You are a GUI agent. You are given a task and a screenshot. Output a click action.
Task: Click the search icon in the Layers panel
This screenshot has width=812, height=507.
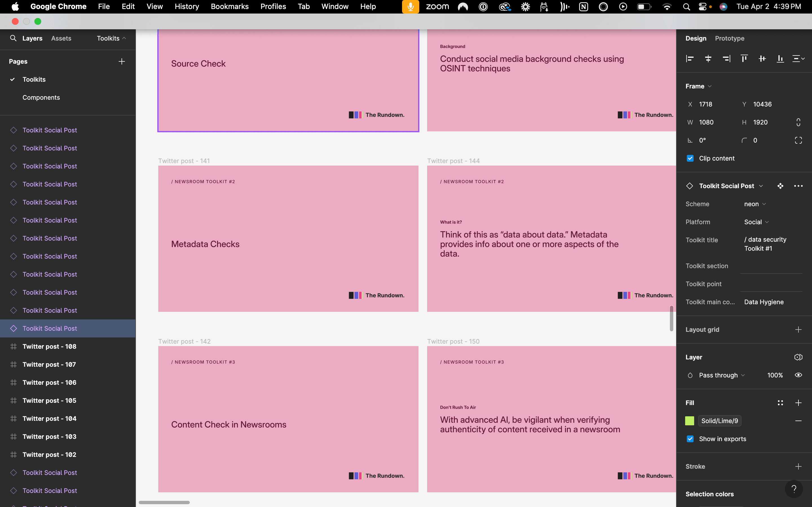click(13, 38)
